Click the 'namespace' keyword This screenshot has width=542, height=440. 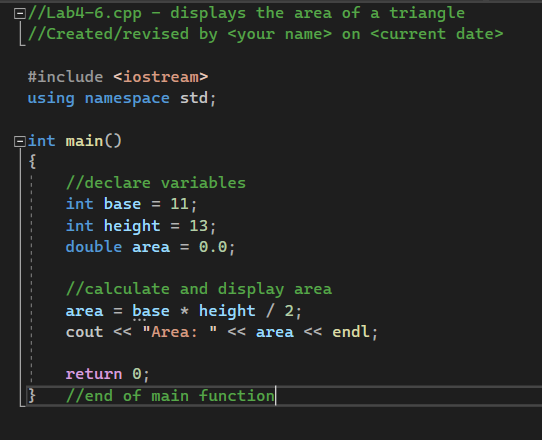tap(127, 99)
